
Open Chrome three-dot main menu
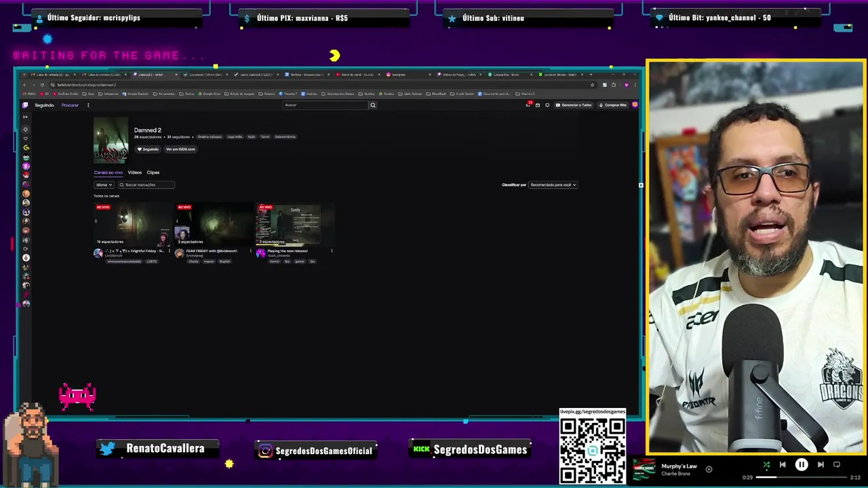click(x=635, y=85)
